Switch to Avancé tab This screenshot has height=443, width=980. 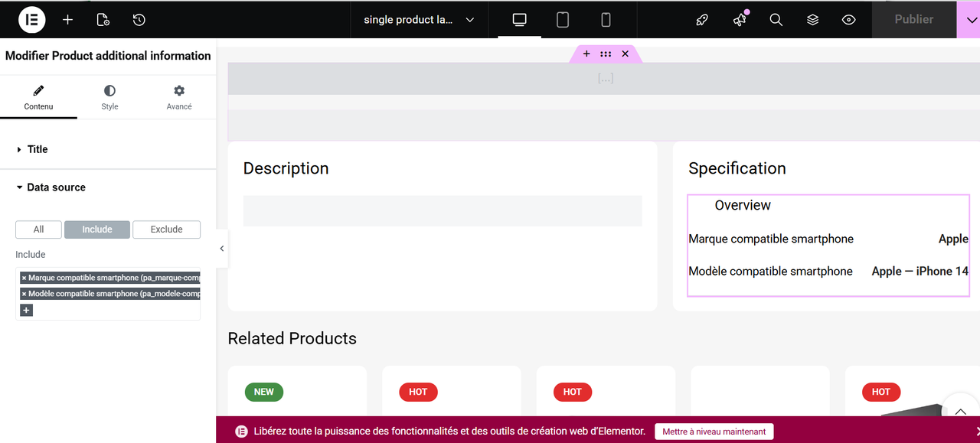point(179,98)
